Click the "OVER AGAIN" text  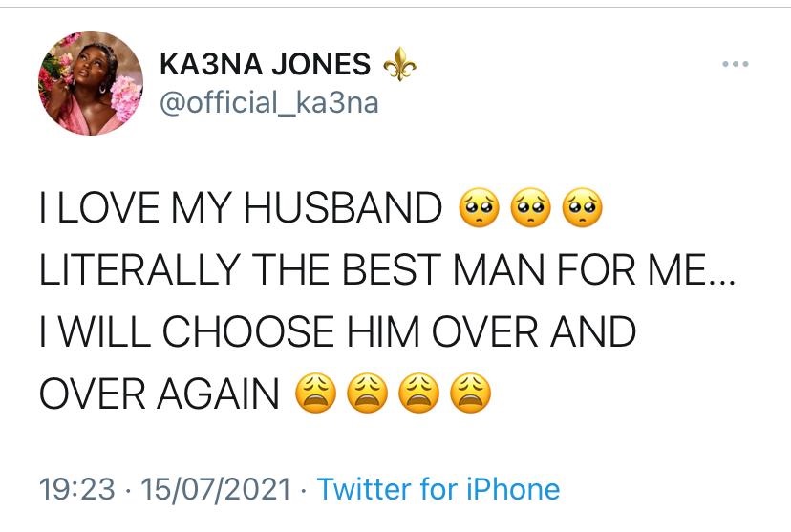click(x=160, y=393)
